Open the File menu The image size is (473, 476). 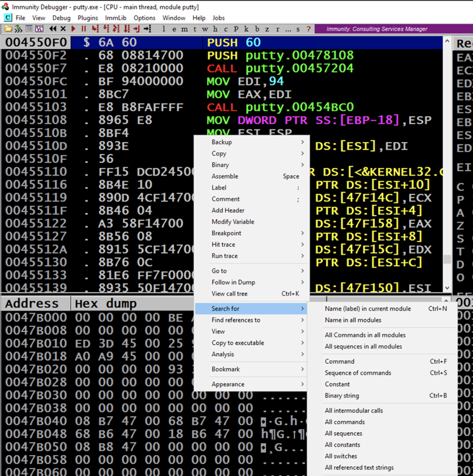[x=21, y=18]
